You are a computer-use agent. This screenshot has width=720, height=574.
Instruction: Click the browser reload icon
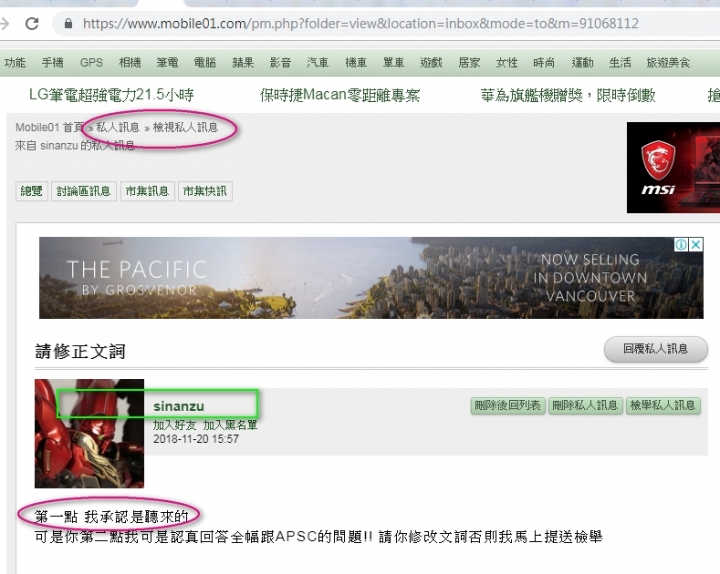[32, 23]
